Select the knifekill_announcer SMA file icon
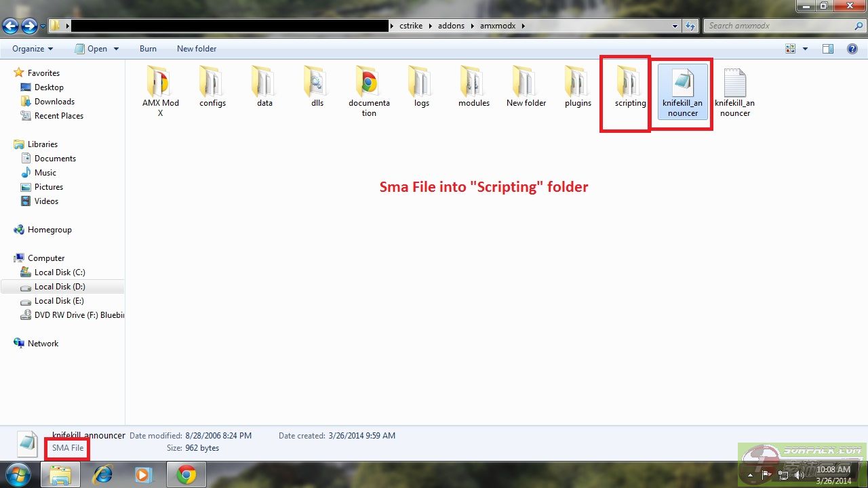868x488 pixels. pyautogui.click(x=682, y=83)
